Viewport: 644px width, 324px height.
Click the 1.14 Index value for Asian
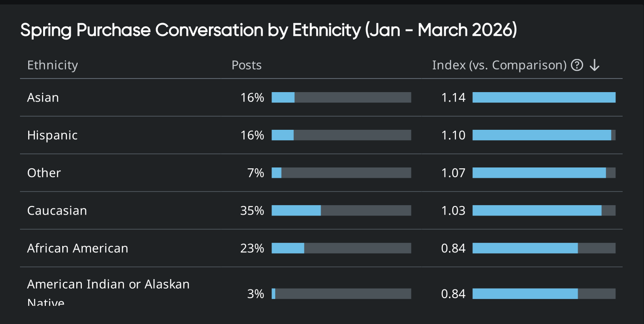pos(454,97)
